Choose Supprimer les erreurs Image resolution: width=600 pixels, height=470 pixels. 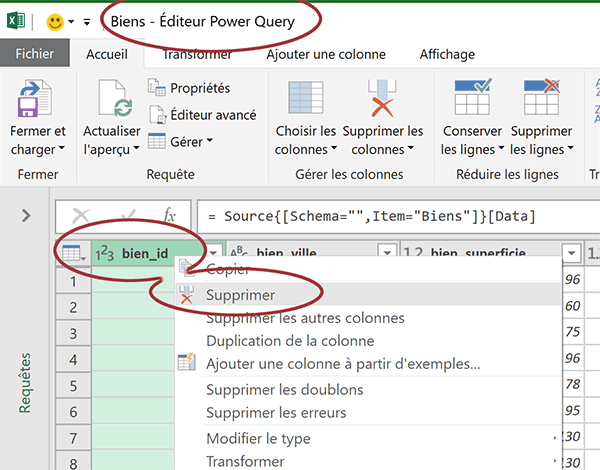368,413
